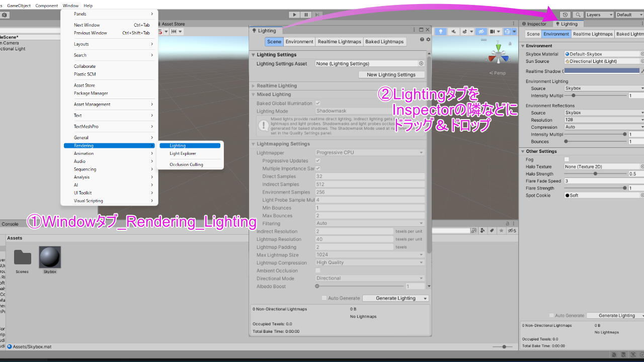Open the Compression Auto dropdown

604,127
